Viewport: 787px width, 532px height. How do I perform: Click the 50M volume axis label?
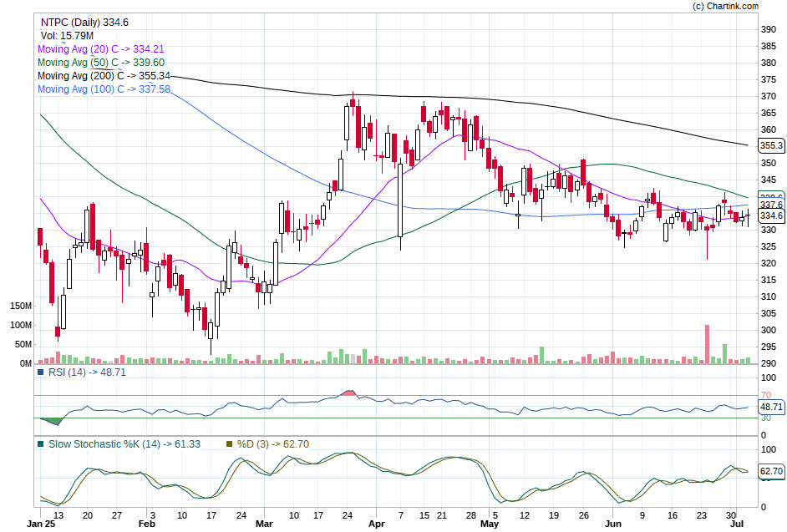tap(23, 344)
